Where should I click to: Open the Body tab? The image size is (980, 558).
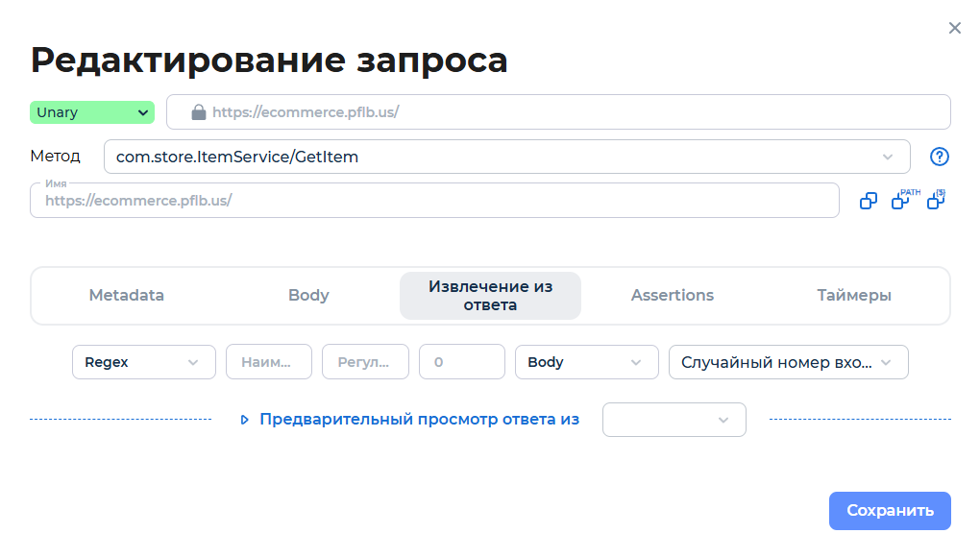[307, 295]
